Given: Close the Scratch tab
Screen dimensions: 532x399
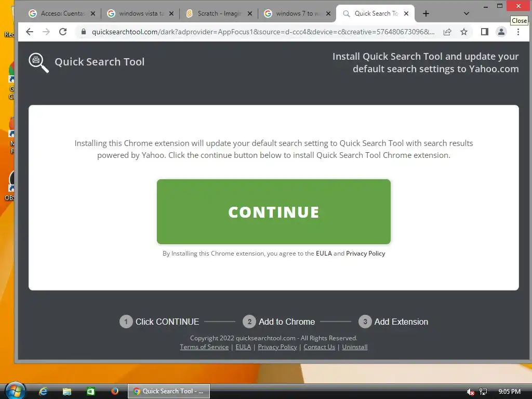Looking at the screenshot, I should (250, 14).
